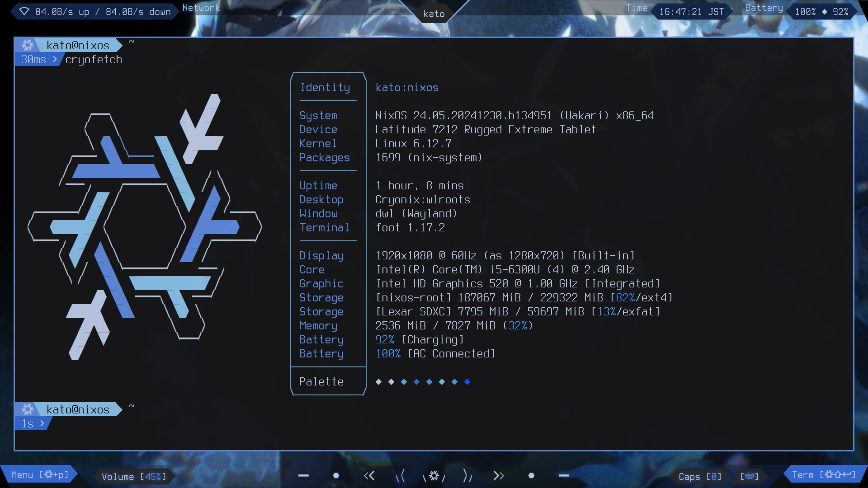Click the nixos-root storage line

pyautogui.click(x=524, y=298)
